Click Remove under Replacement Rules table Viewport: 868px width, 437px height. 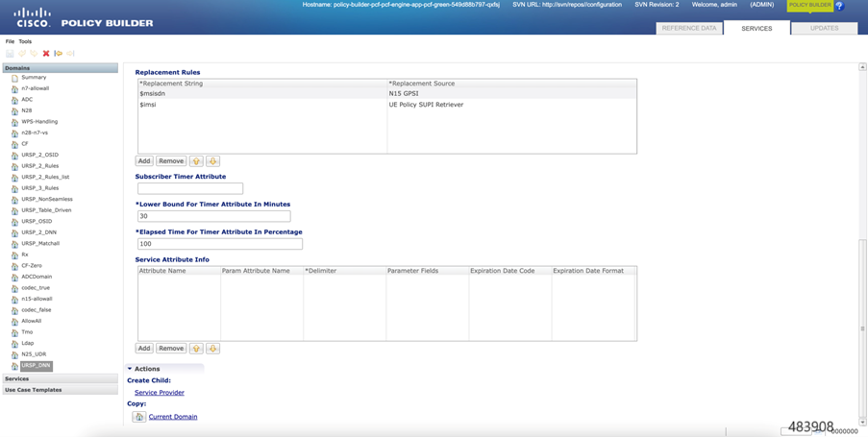pos(171,161)
